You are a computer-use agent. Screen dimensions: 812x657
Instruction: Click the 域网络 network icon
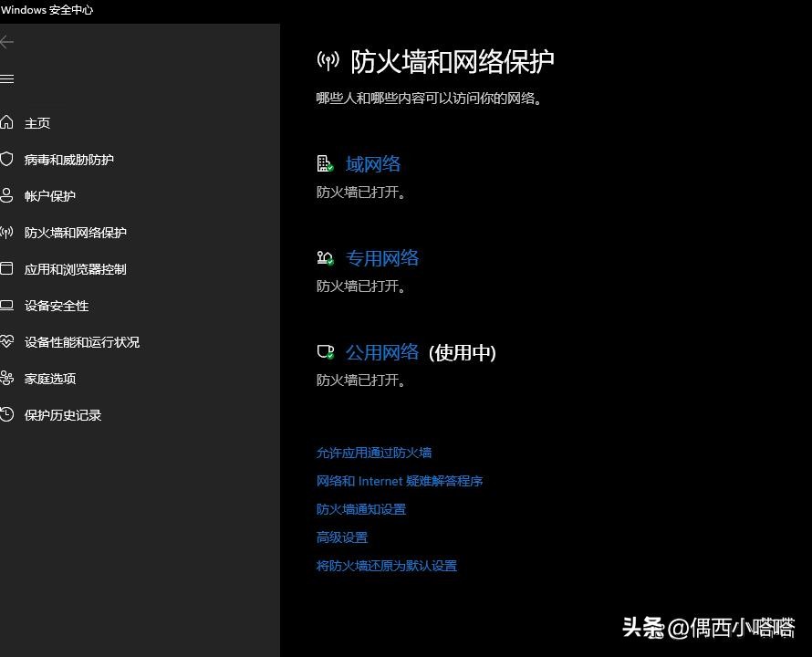pos(325,162)
